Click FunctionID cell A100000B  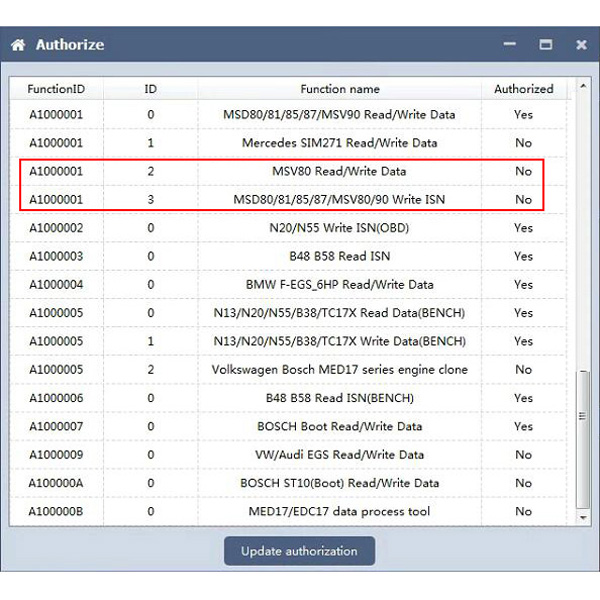point(56,511)
